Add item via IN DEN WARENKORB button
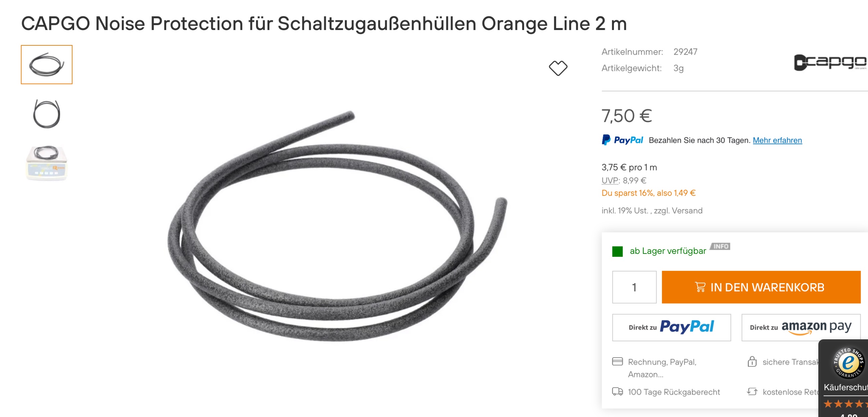Viewport: 868px width, 417px height. (761, 287)
